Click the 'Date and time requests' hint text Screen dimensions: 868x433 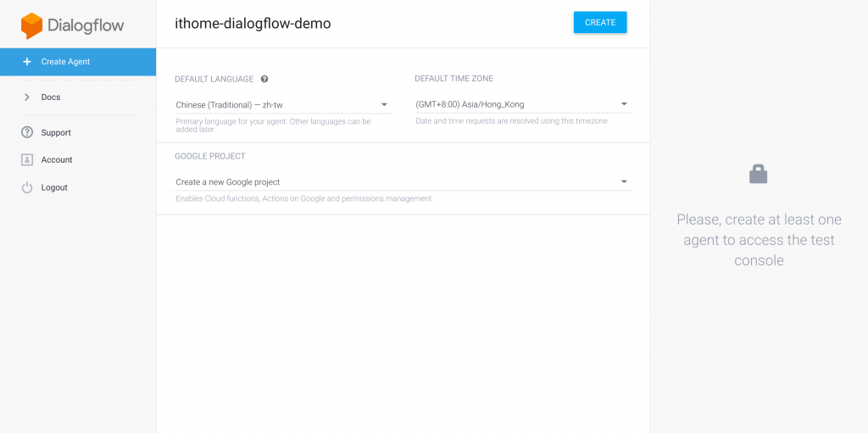tap(513, 120)
